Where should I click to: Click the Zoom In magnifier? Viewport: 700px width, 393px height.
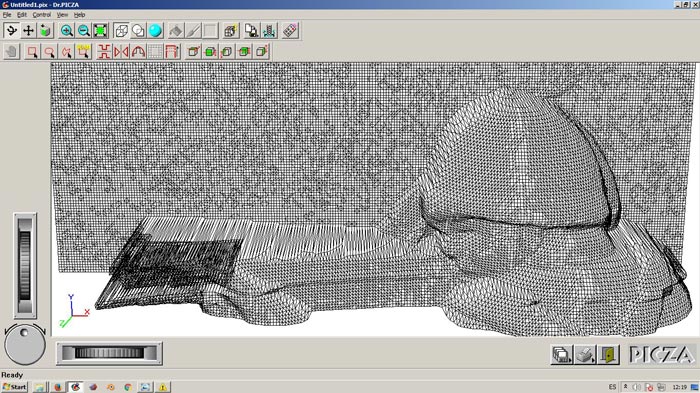(67, 31)
